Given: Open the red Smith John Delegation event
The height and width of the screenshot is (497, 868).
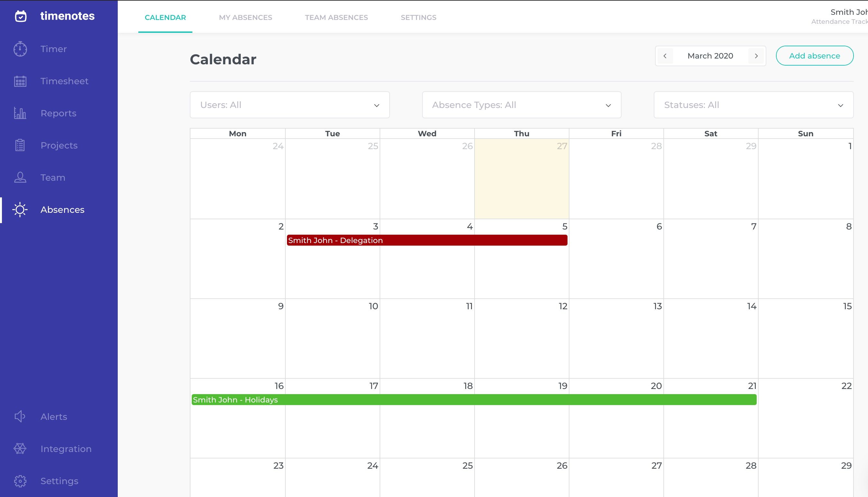Looking at the screenshot, I should coord(427,240).
